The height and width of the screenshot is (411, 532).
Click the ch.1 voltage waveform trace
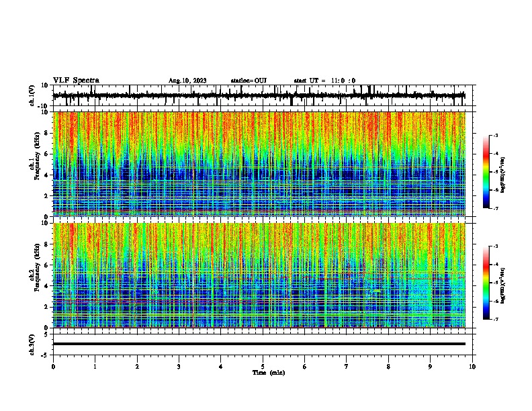(x=259, y=96)
